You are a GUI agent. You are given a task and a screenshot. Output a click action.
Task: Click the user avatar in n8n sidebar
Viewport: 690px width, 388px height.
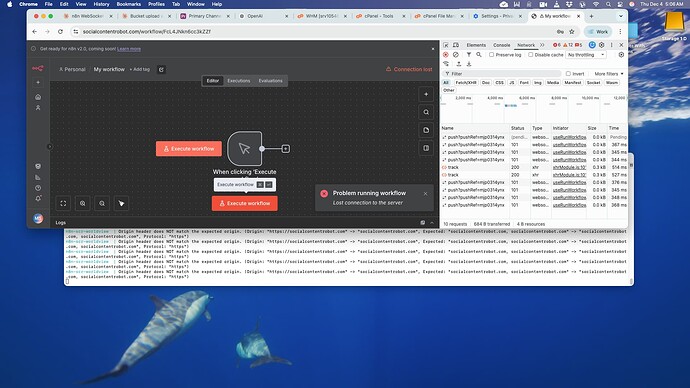click(x=38, y=218)
